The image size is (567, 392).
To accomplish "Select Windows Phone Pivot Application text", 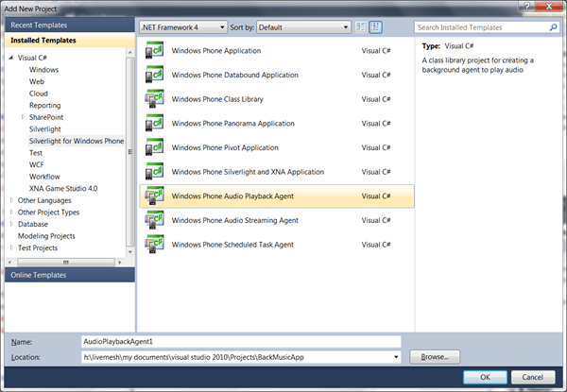I will click(x=225, y=147).
